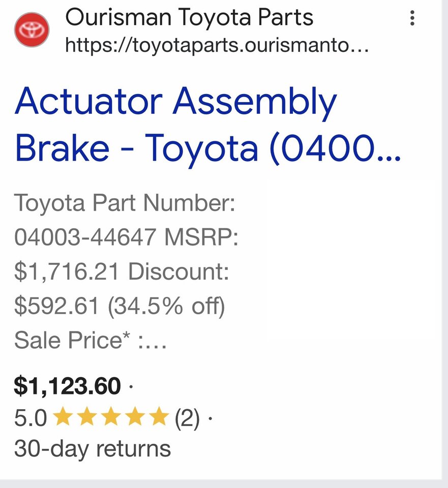Click the 30-day returns text
This screenshot has height=488, width=448.
(93, 449)
